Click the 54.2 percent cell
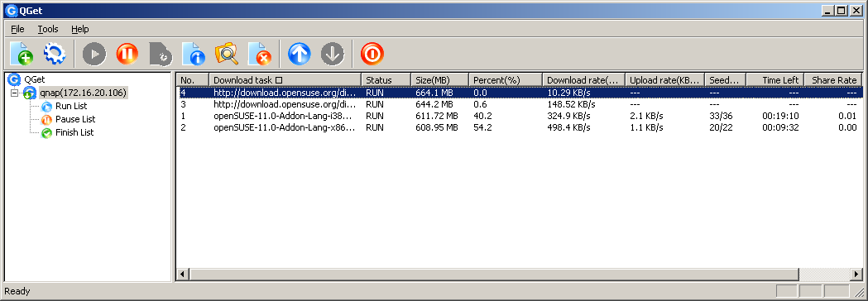 point(482,128)
